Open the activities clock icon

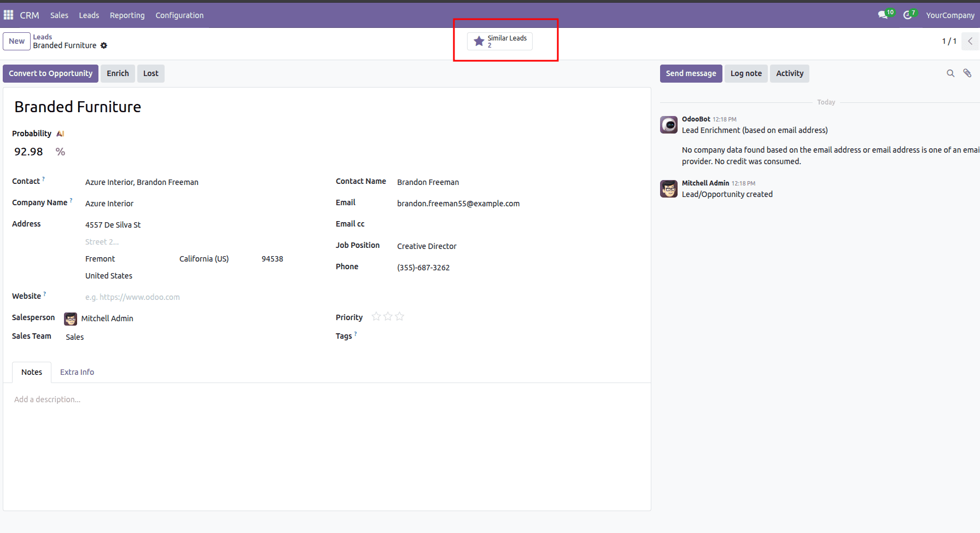[908, 15]
